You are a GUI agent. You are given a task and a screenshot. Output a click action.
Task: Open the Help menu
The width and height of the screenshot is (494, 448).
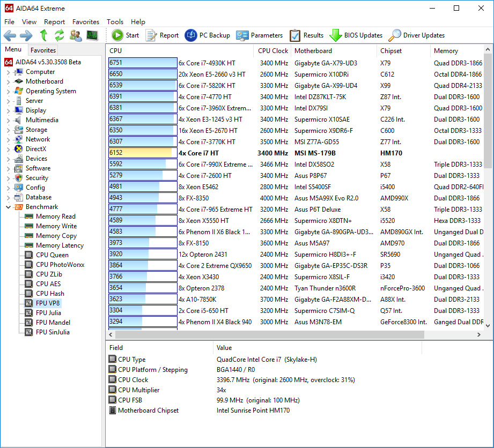point(138,22)
